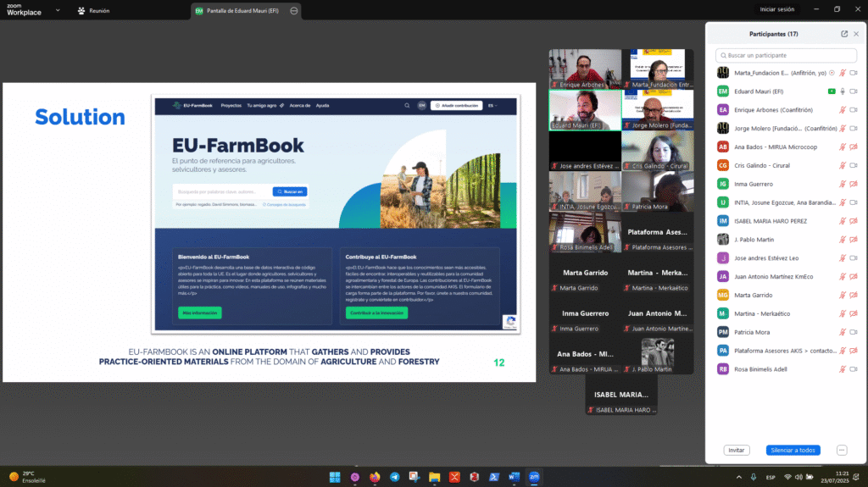Click Ayuda in EU-FarmBook navigation
Viewport: 868px width, 487px height.
322,105
